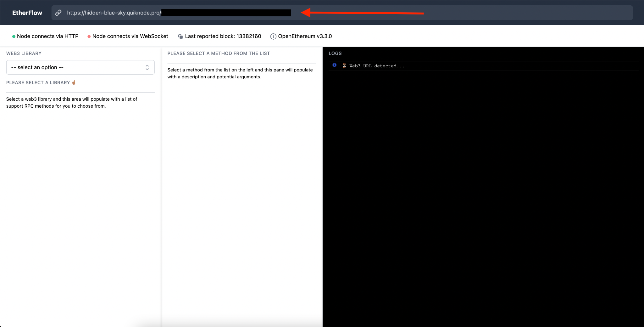The image size is (644, 327).
Task: Click the pointing finger emoji icon
Action: click(x=74, y=82)
